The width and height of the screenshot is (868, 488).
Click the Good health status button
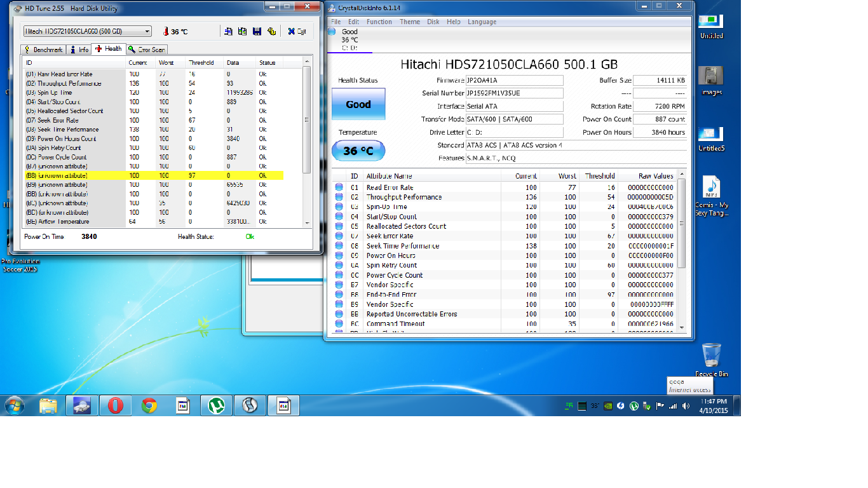click(358, 104)
